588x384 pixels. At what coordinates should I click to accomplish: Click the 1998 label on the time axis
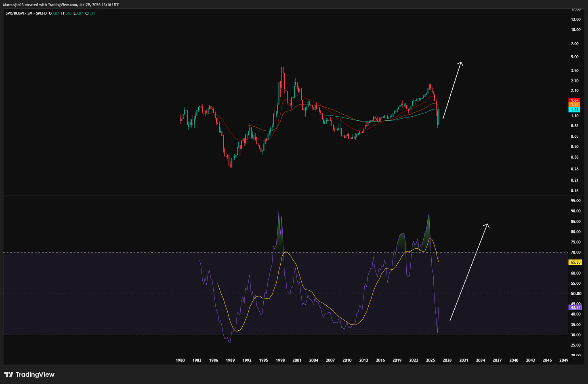pos(280,360)
